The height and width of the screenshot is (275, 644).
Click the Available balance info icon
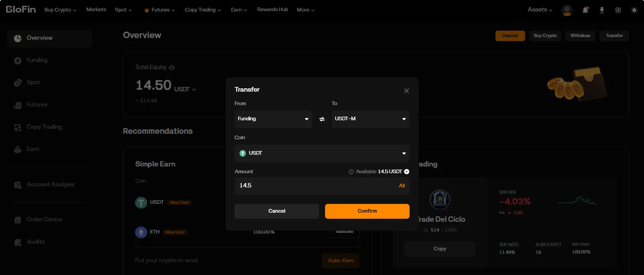pyautogui.click(x=351, y=172)
